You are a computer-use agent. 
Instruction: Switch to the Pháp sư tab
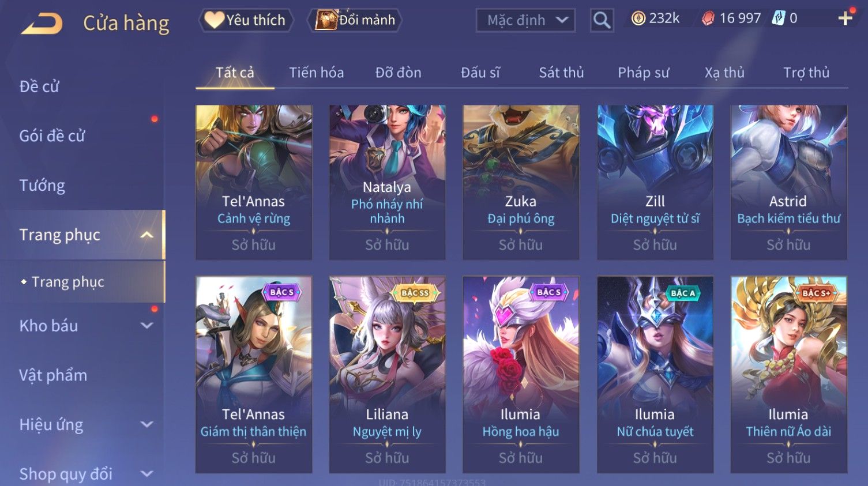click(643, 73)
